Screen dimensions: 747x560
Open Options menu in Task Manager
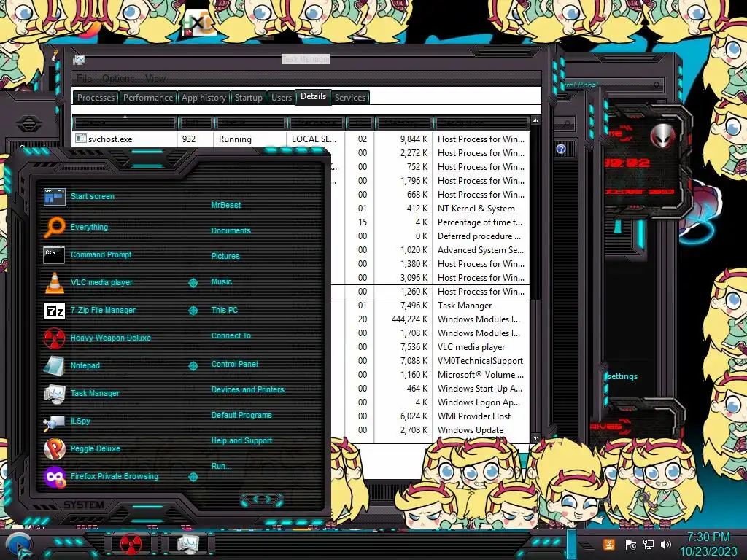coord(118,78)
